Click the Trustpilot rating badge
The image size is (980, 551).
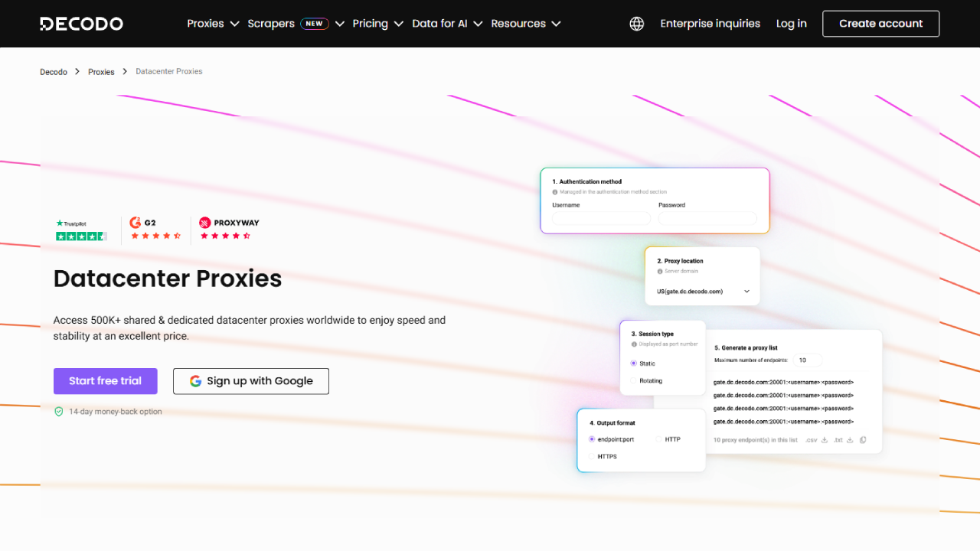(x=81, y=230)
